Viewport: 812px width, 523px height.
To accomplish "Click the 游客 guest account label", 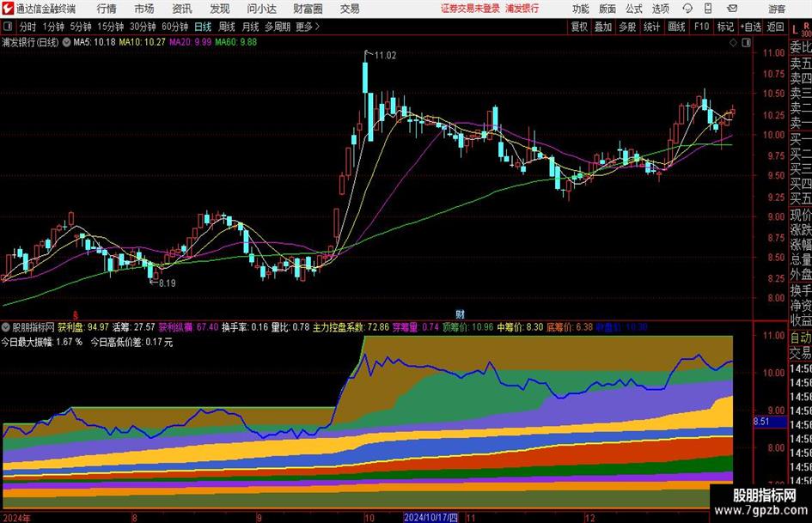I will pyautogui.click(x=777, y=9).
